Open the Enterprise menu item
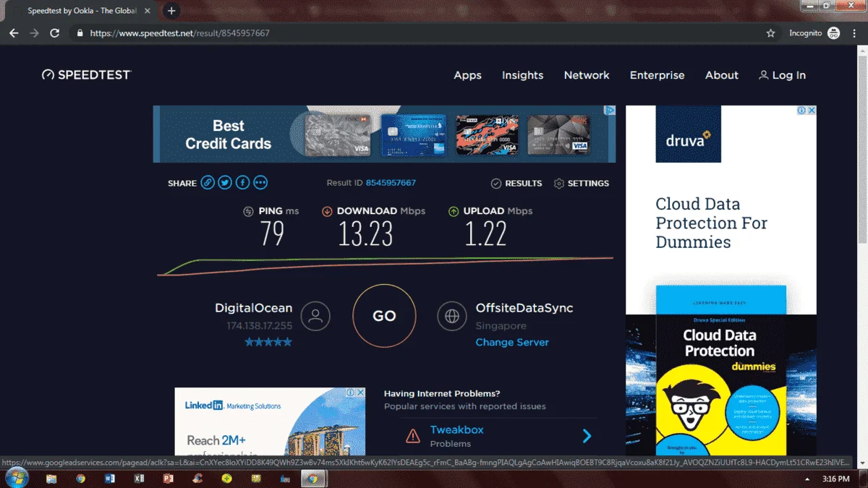 (657, 75)
